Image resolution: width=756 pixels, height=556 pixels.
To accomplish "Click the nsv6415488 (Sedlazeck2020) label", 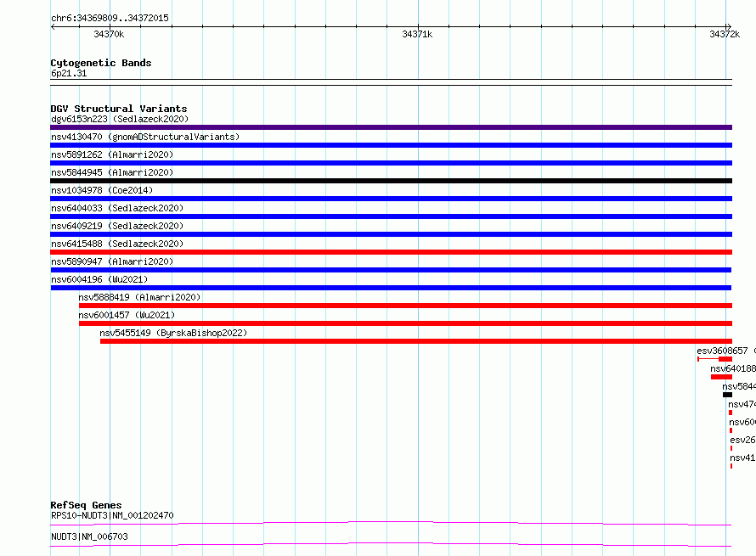I will pos(117,244).
